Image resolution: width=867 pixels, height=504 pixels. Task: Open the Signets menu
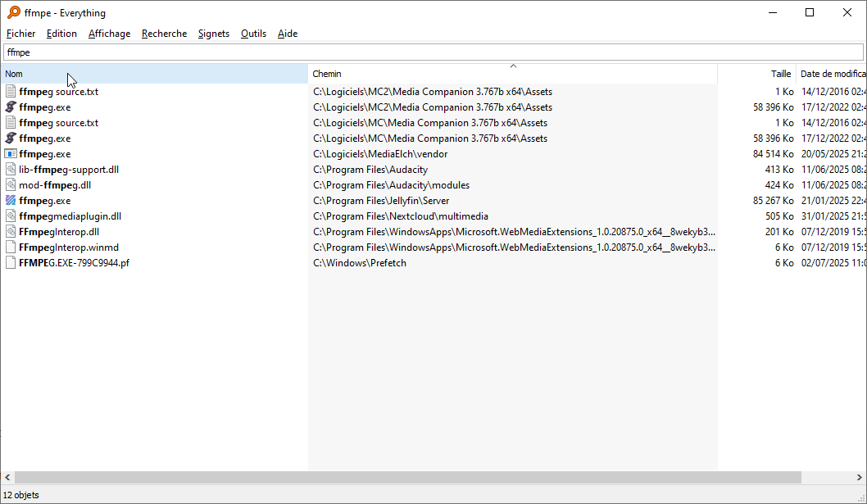point(213,34)
